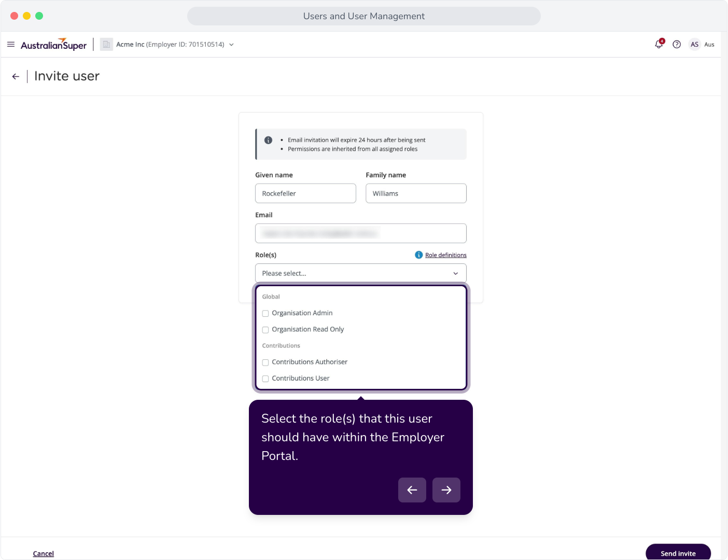The width and height of the screenshot is (728, 560).
Task: Return to previous tutorial step arrow
Action: pos(412,490)
